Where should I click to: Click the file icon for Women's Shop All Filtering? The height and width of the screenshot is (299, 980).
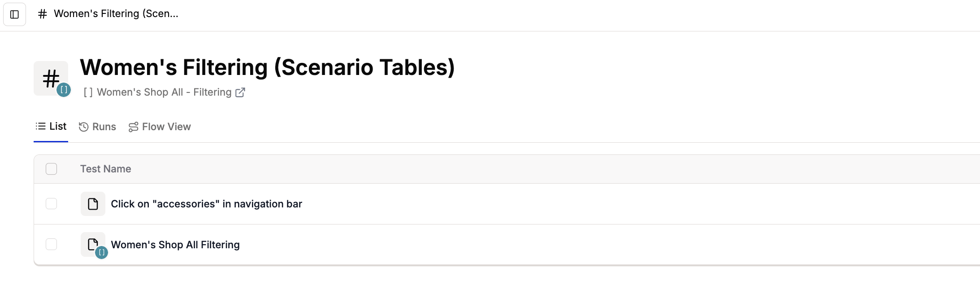(x=93, y=244)
